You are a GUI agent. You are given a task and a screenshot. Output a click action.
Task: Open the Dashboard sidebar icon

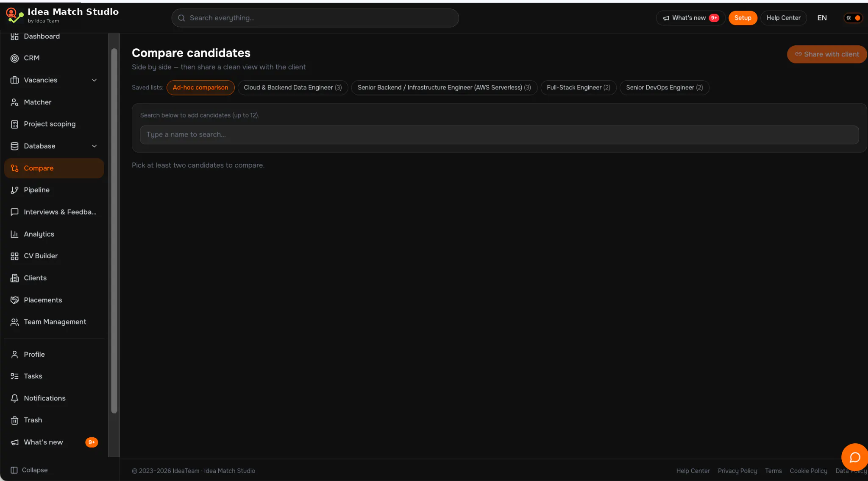[14, 36]
